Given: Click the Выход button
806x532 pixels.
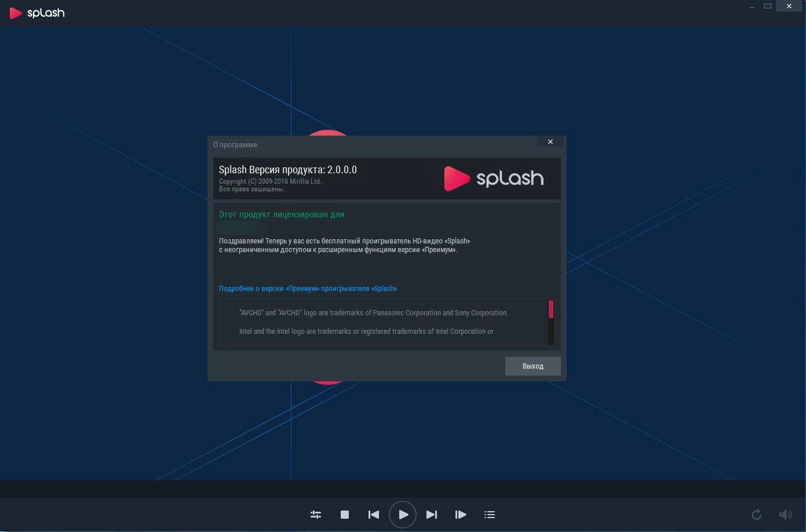Looking at the screenshot, I should click(x=533, y=366).
